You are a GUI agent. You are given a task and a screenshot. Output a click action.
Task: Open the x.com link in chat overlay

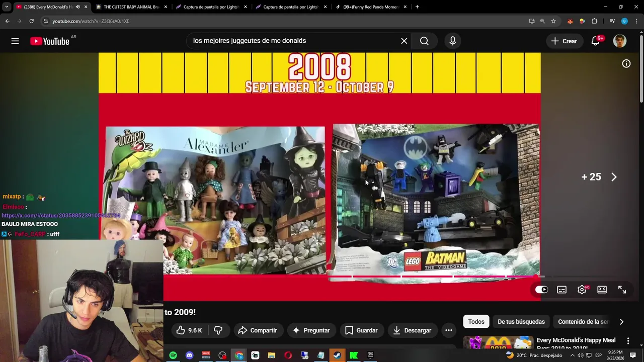(61, 216)
